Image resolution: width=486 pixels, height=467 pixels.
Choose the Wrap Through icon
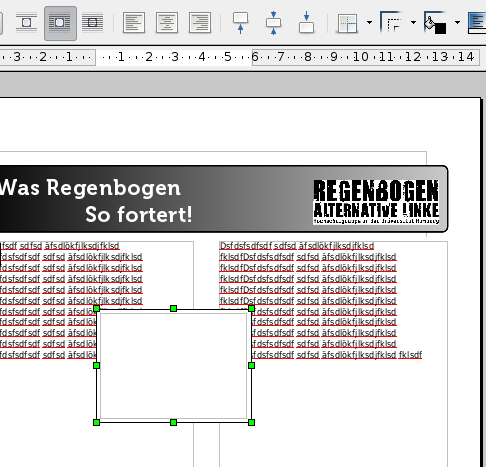click(93, 23)
